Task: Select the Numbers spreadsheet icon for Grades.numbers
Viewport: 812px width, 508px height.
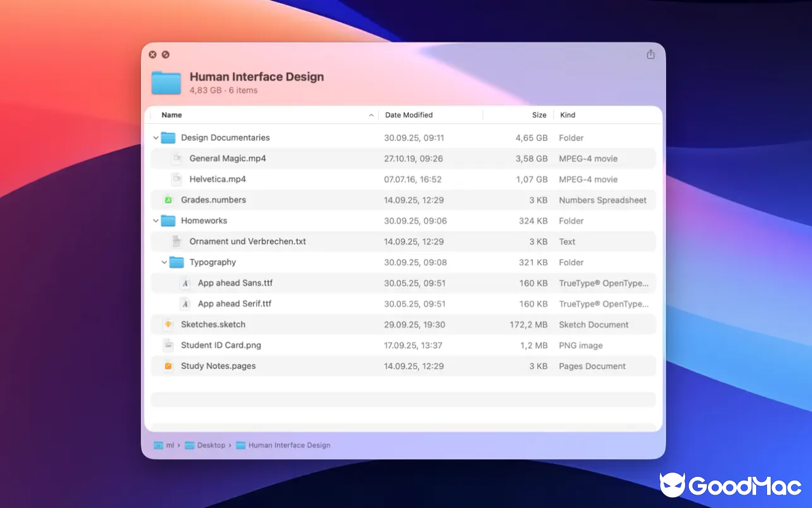Action: click(x=167, y=199)
